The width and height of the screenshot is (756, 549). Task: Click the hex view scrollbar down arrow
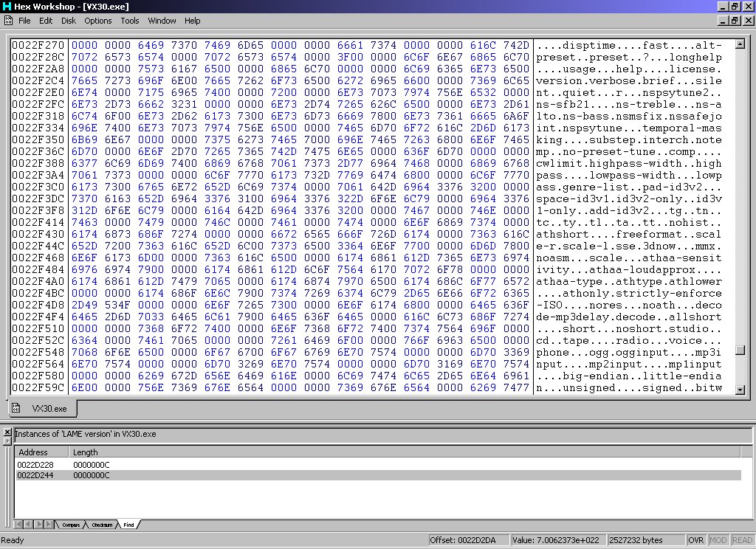pos(740,390)
